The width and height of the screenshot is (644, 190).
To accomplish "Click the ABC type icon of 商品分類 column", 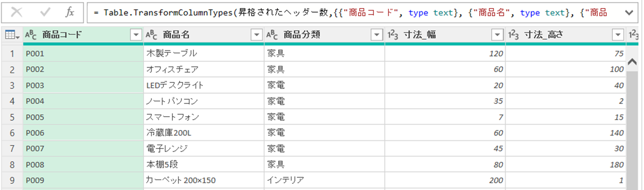I will 272,35.
